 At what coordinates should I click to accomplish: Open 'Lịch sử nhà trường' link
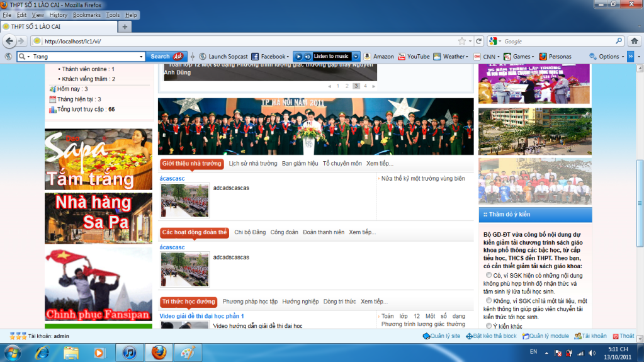253,164
